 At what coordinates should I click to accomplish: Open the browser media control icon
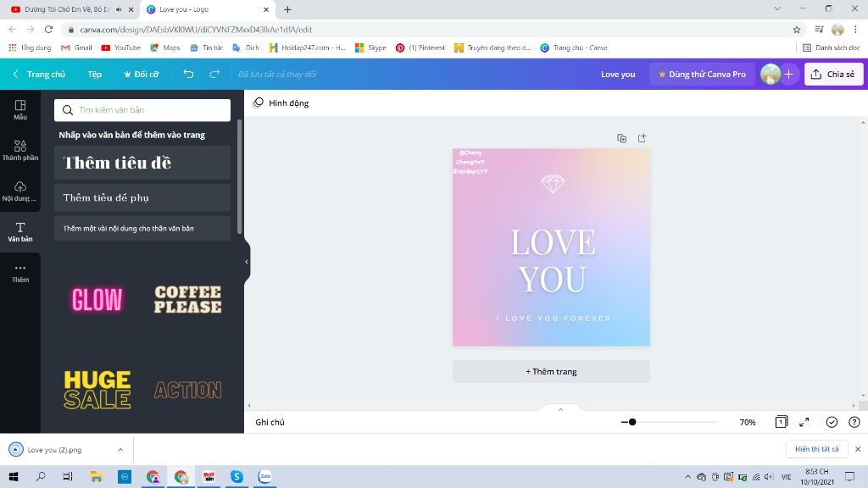pos(820,30)
